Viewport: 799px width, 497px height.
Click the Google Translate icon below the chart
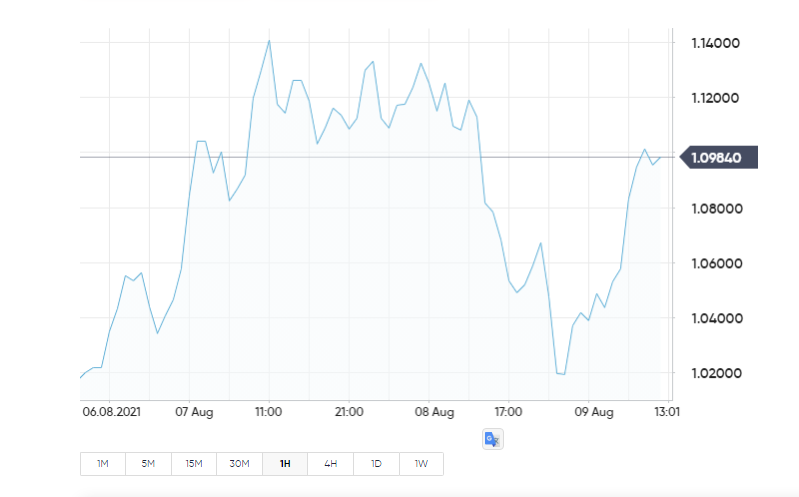pos(491,439)
